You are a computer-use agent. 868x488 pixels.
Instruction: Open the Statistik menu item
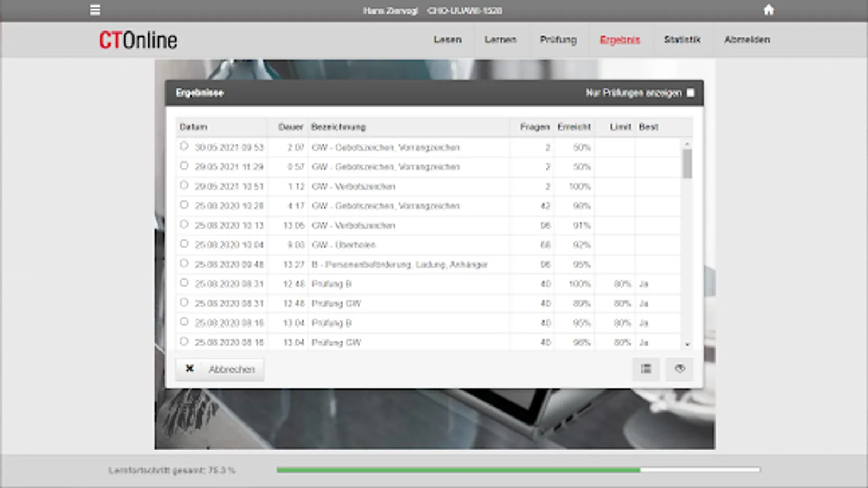[682, 40]
